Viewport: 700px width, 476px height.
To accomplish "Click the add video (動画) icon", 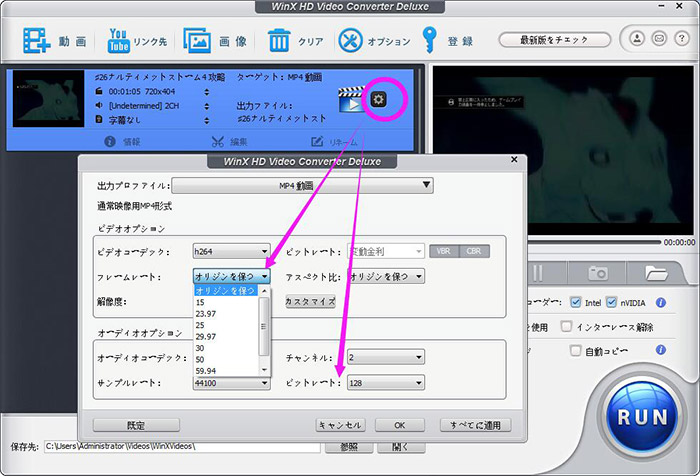I will 37,41.
